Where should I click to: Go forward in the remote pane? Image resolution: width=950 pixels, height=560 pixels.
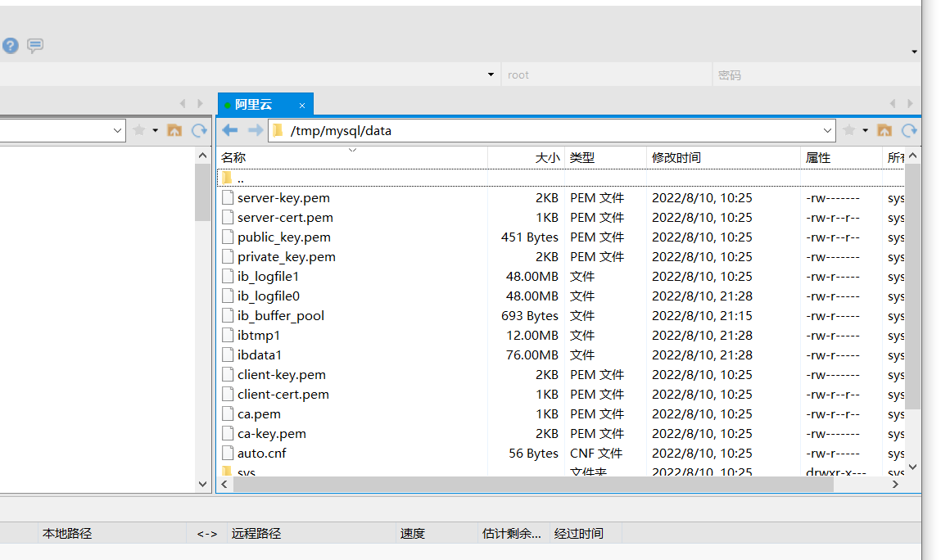click(255, 130)
